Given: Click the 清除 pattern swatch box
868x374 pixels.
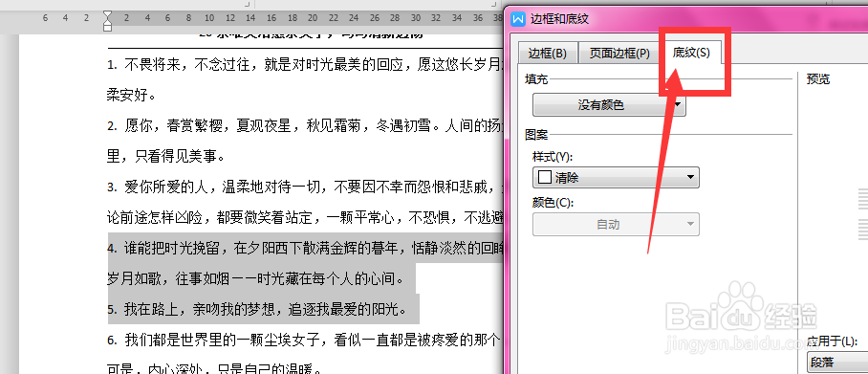Looking at the screenshot, I should pos(545,178).
